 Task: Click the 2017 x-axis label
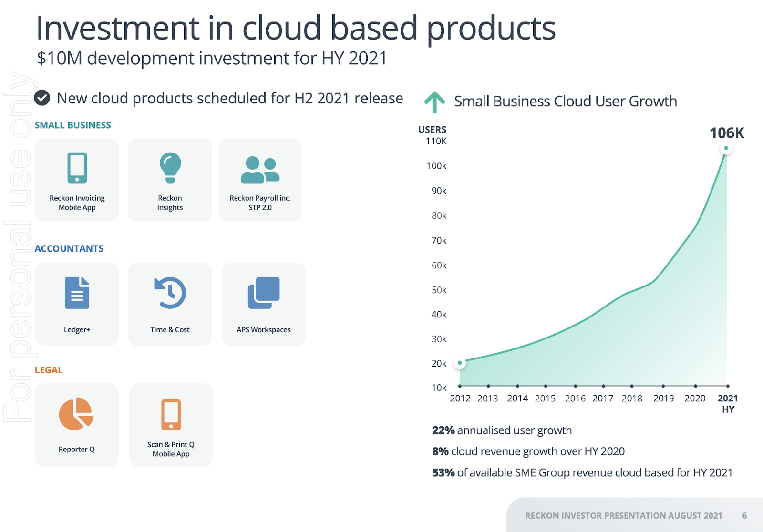603,398
